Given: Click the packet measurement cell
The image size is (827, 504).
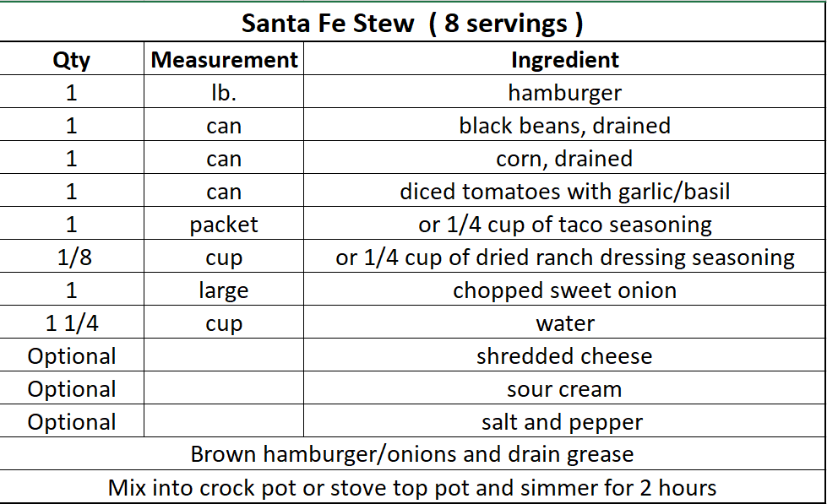Looking at the screenshot, I should [x=224, y=225].
